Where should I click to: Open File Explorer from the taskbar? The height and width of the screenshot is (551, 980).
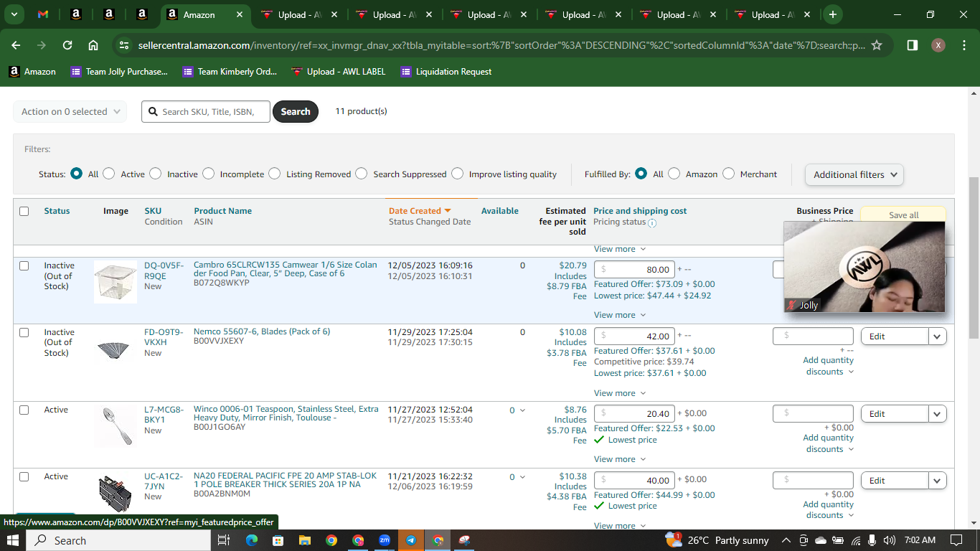click(x=305, y=540)
